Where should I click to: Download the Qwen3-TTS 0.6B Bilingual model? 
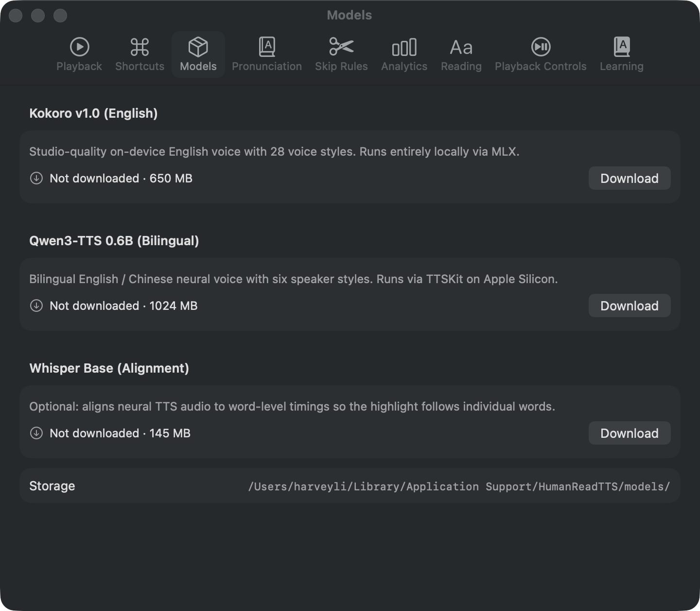click(x=630, y=305)
